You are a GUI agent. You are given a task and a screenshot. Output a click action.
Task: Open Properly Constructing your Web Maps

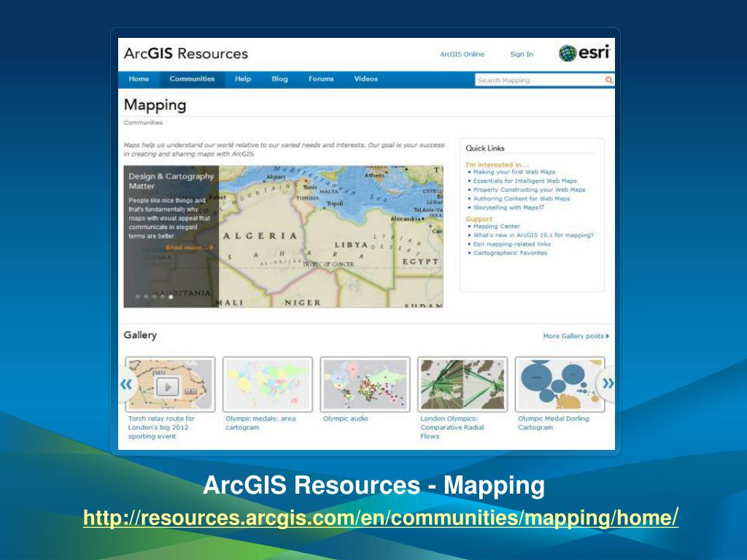coord(530,190)
